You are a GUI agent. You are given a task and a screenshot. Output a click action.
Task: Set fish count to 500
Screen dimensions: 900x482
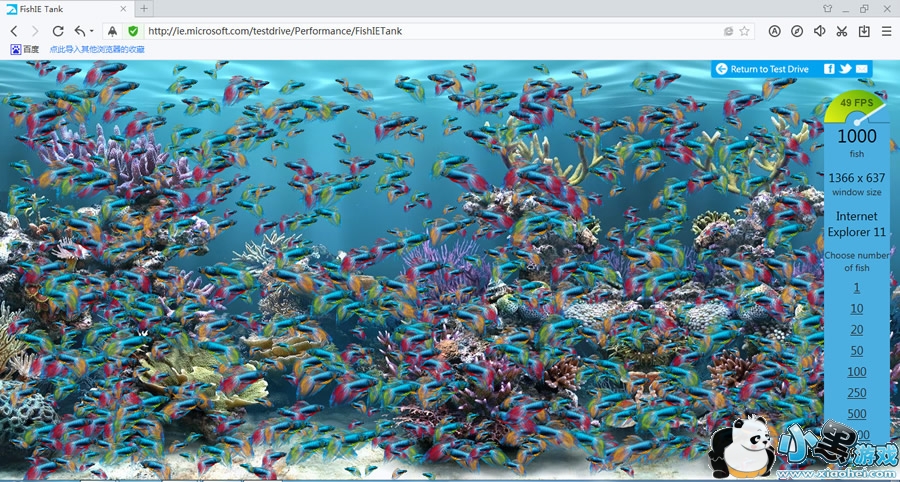(856, 413)
